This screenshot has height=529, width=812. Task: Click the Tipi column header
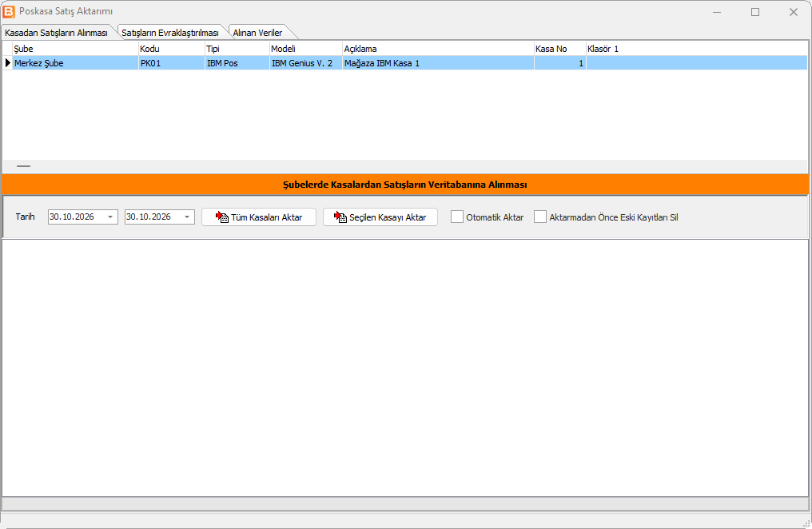coord(237,49)
